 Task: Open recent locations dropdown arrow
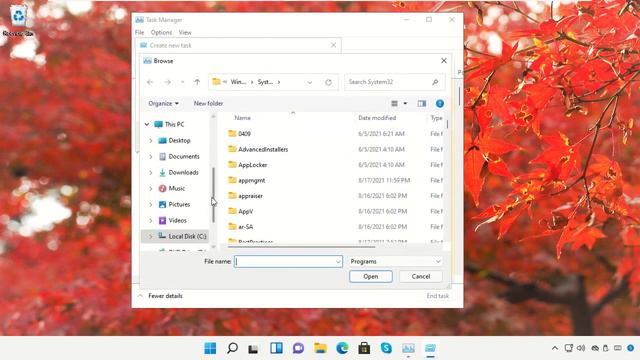pyautogui.click(x=182, y=82)
